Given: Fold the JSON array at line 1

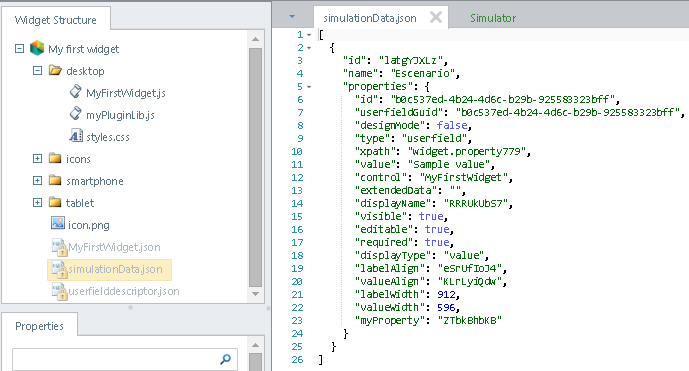Looking at the screenshot, I should (309, 35).
